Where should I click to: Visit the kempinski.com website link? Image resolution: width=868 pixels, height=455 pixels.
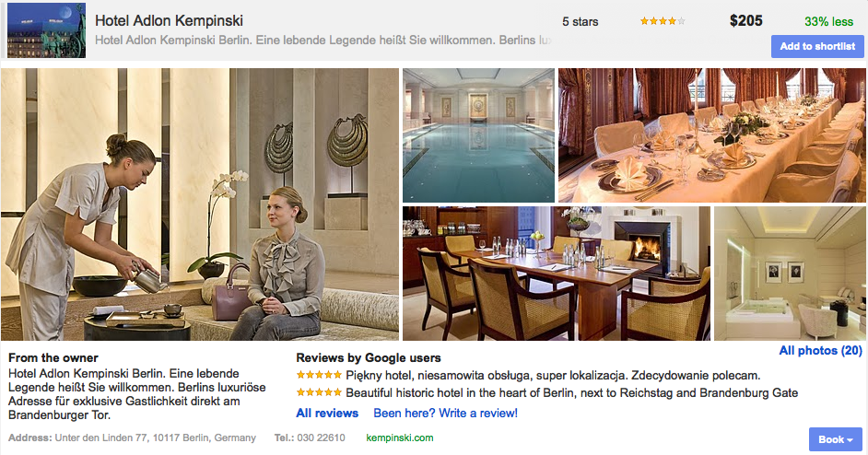tap(400, 437)
